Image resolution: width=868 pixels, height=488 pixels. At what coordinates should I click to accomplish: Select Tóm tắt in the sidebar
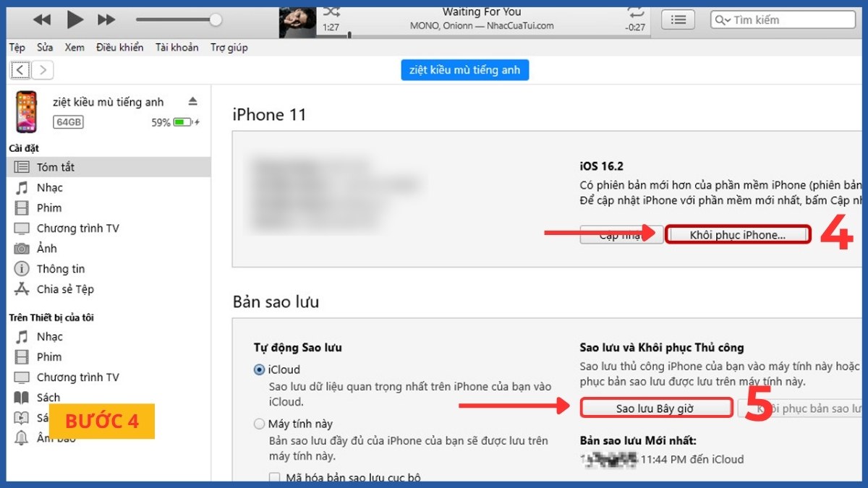pyautogui.click(x=109, y=167)
